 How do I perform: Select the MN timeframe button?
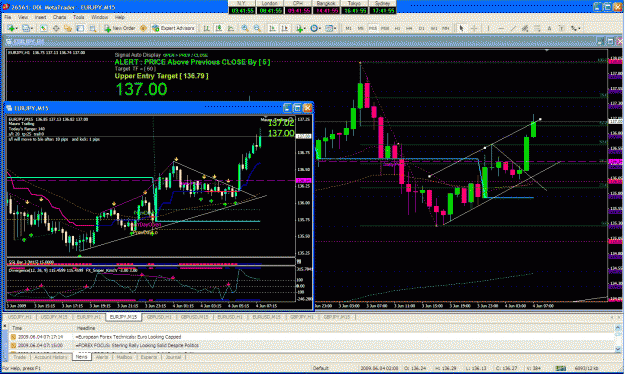click(x=446, y=28)
